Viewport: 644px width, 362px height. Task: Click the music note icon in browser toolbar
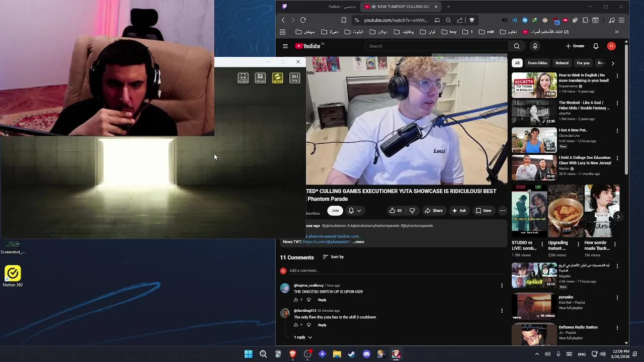tap(612, 20)
